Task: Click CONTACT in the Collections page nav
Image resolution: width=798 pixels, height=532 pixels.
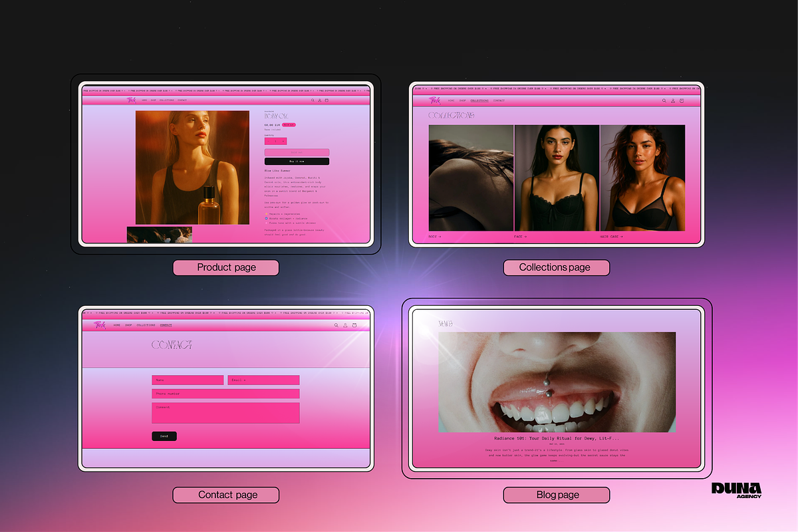Action: 499,101
